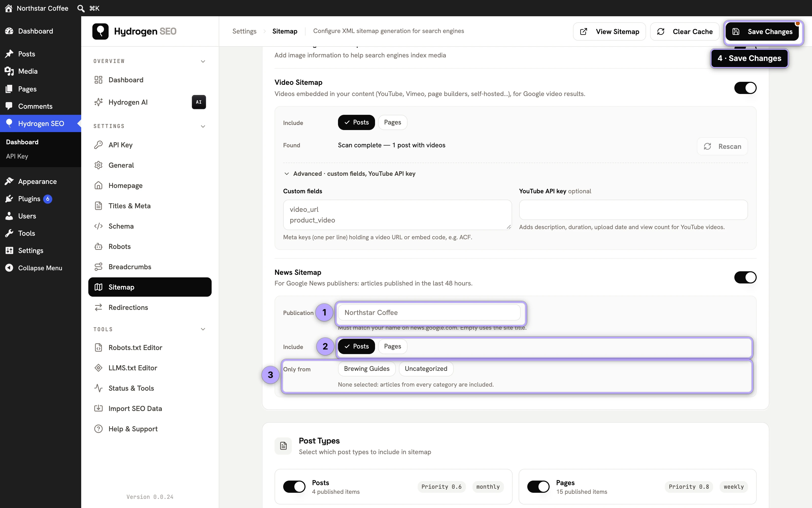Click the Schema code brackets icon
Screen dimensions: 812x508
[x=98, y=226]
